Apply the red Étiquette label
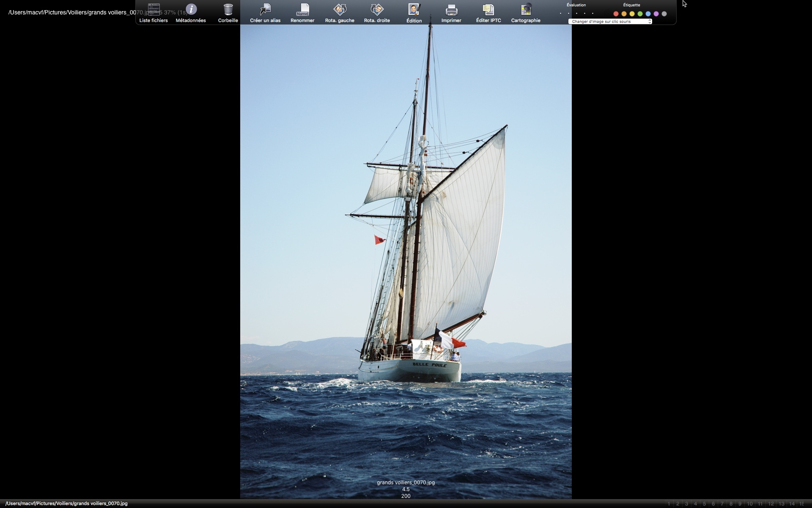Image resolution: width=812 pixels, height=508 pixels. [x=616, y=14]
